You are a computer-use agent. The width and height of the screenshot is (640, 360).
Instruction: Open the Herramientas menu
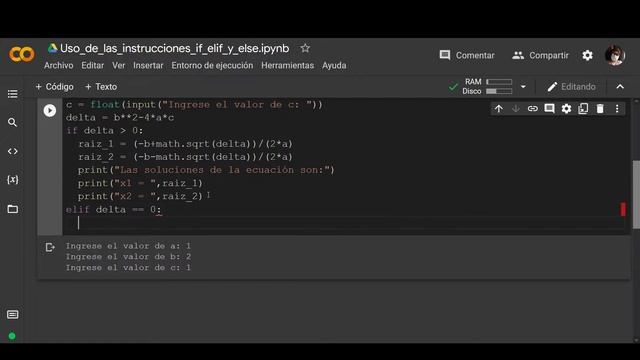click(287, 65)
